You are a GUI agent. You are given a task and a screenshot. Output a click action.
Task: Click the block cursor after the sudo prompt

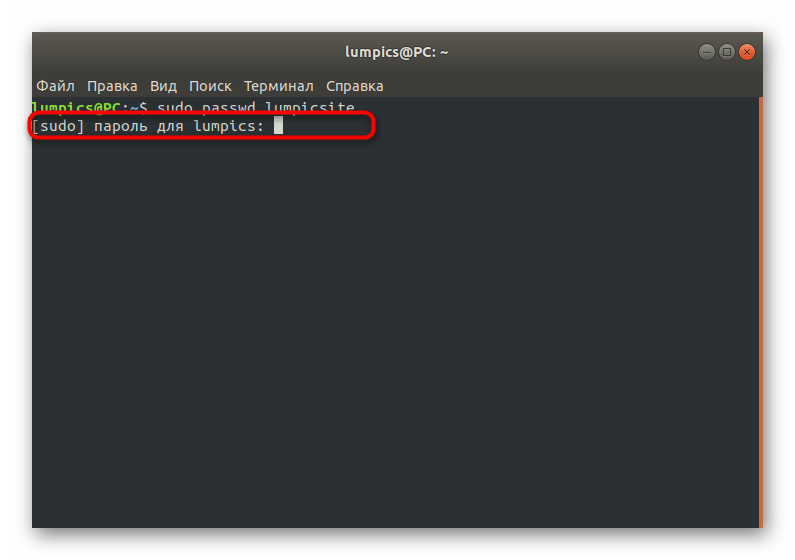pos(278,125)
